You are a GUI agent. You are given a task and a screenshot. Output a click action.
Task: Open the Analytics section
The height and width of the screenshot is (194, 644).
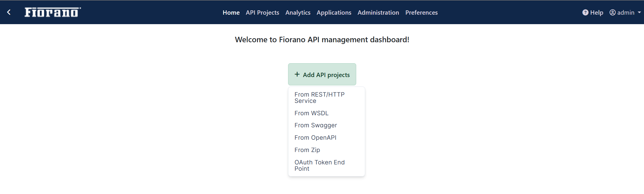pos(298,12)
